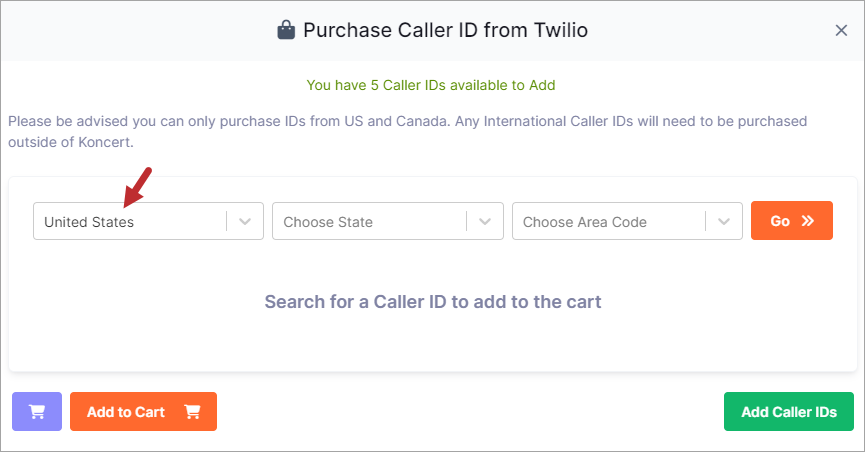
Task: Click the Search for a Caller ID text
Action: tap(433, 302)
